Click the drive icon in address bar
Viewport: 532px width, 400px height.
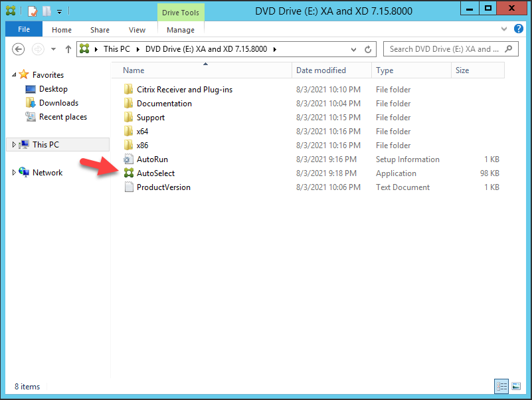point(84,49)
